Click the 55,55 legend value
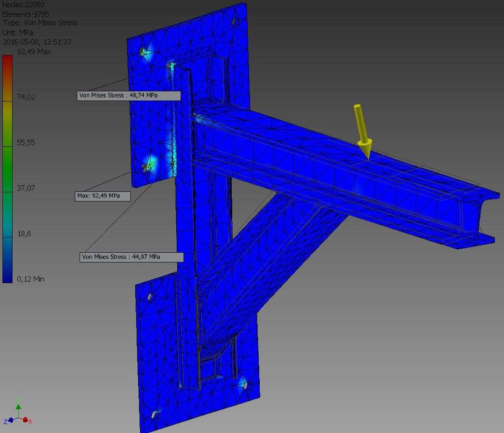The image size is (504, 433). (x=26, y=142)
